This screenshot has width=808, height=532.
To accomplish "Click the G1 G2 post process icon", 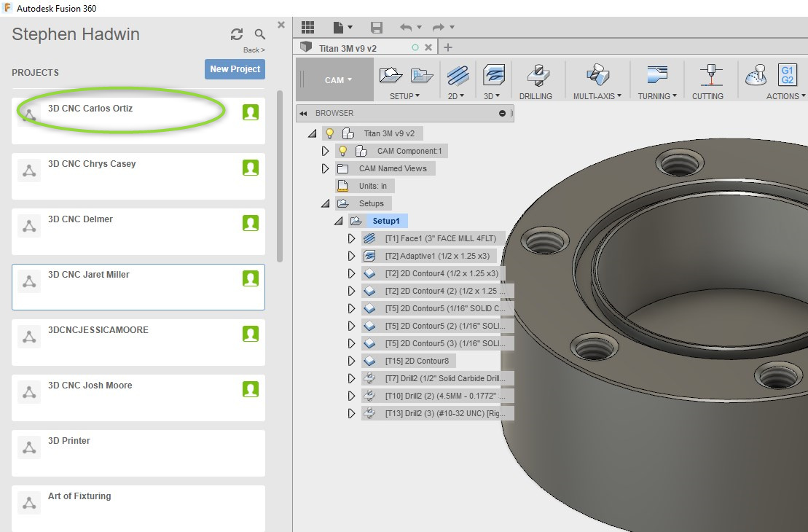I will click(x=787, y=75).
